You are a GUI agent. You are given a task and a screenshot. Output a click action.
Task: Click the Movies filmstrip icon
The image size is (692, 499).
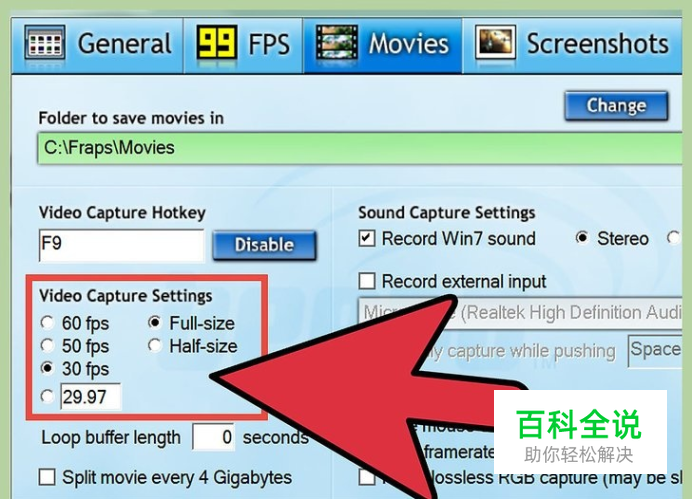[x=336, y=43]
